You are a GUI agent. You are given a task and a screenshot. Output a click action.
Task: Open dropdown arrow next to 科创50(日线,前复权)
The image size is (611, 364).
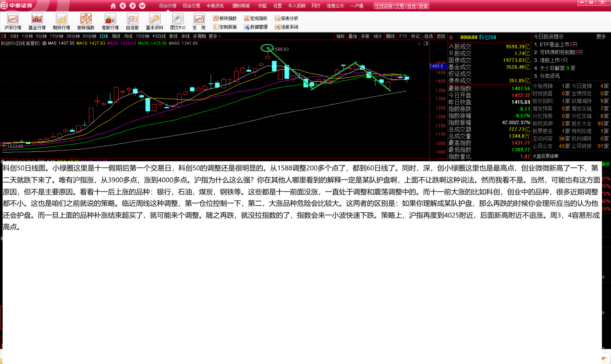tap(44, 43)
